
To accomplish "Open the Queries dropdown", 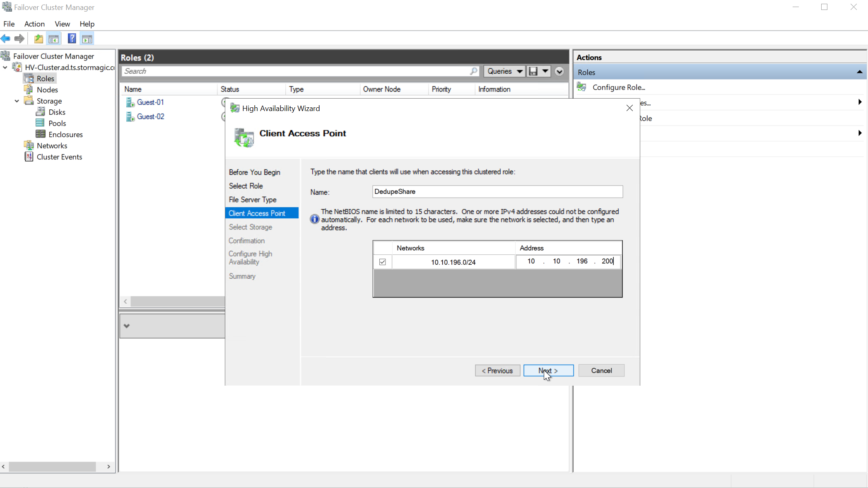I will (x=504, y=71).
